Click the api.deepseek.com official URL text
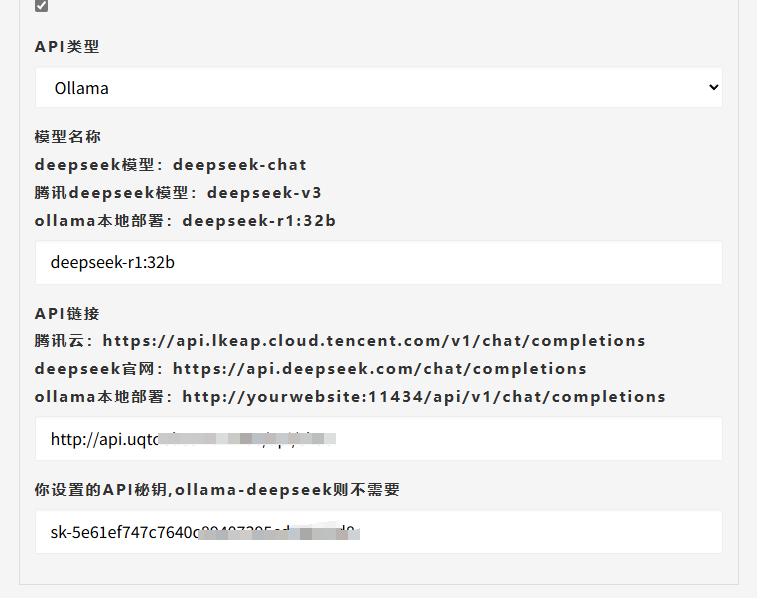 pos(380,369)
